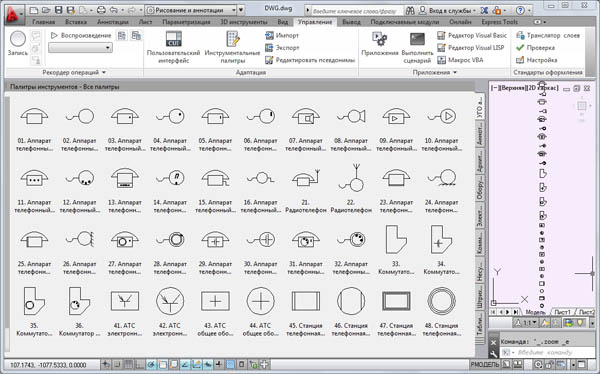Viewport: 600px width, 374px height.
Task: Open the action macro name combo box
Action: point(80,48)
